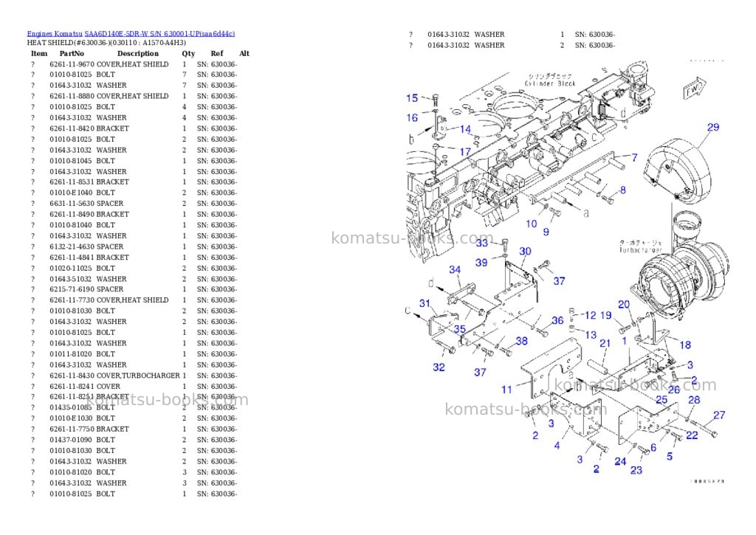This screenshot has height=535, width=756.
Task: Click callout number 25 in diagram
Action: tap(661, 399)
